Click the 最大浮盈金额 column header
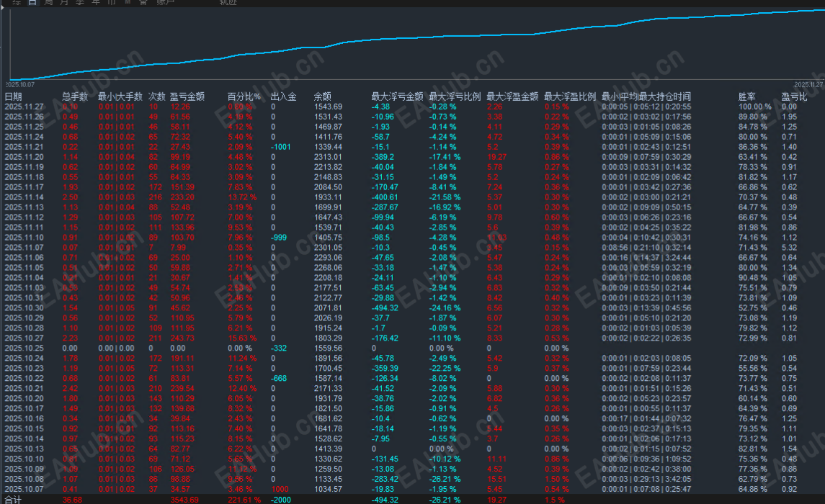The height and width of the screenshot is (504, 825). coord(512,96)
